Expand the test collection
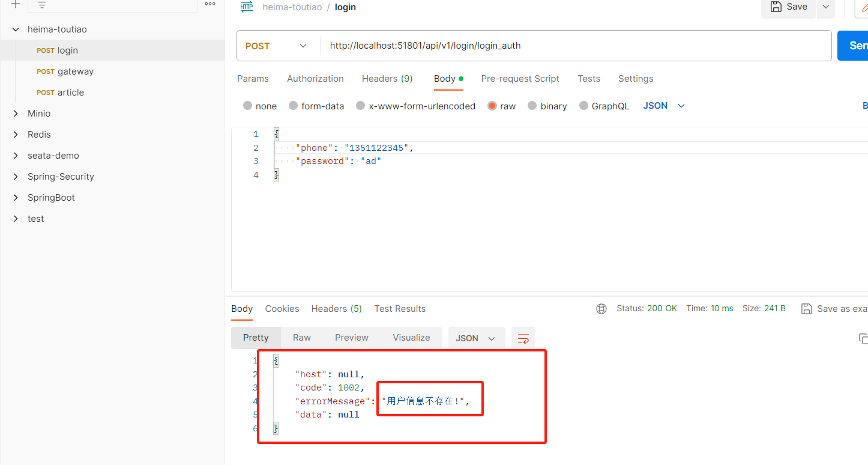 click(x=16, y=219)
